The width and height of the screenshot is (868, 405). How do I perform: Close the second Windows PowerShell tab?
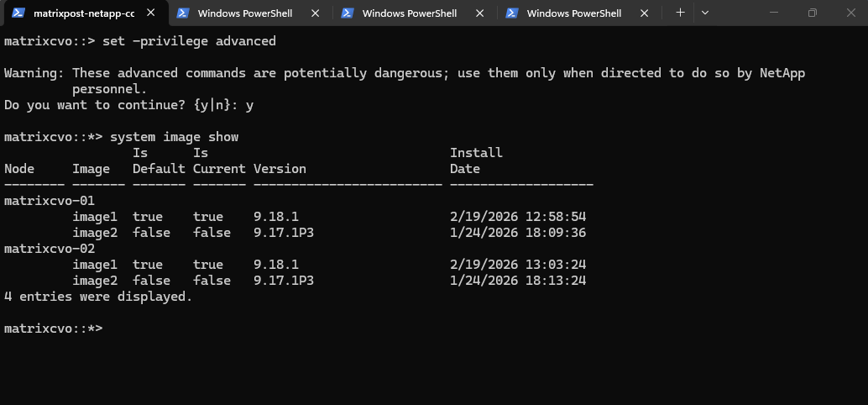coord(316,13)
